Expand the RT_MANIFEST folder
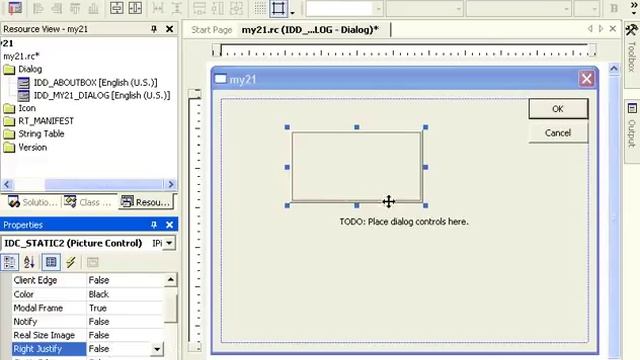Image resolution: width=640 pixels, height=360 pixels. click(9, 122)
